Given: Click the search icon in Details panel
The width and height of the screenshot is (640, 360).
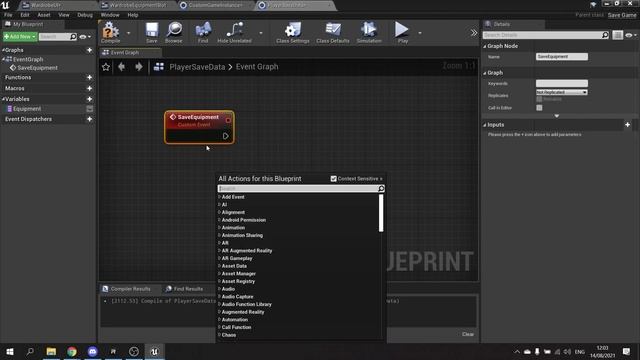Looking at the screenshot, I should [x=605, y=35].
